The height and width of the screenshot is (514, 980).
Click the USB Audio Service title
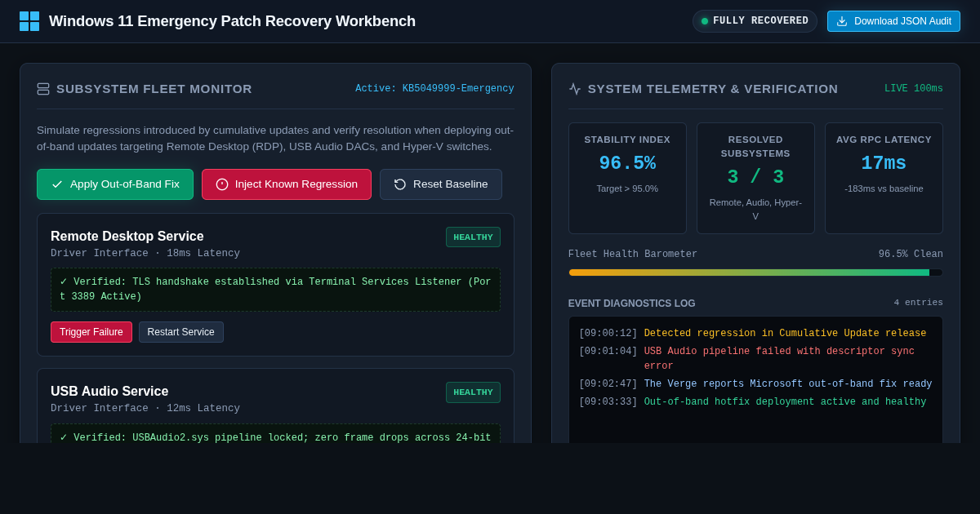(109, 392)
